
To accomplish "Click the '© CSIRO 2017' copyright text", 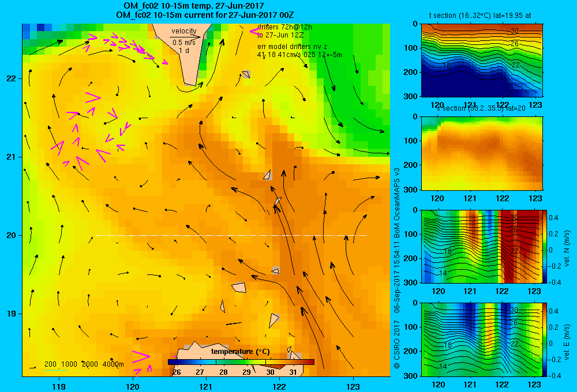I will click(397, 345).
